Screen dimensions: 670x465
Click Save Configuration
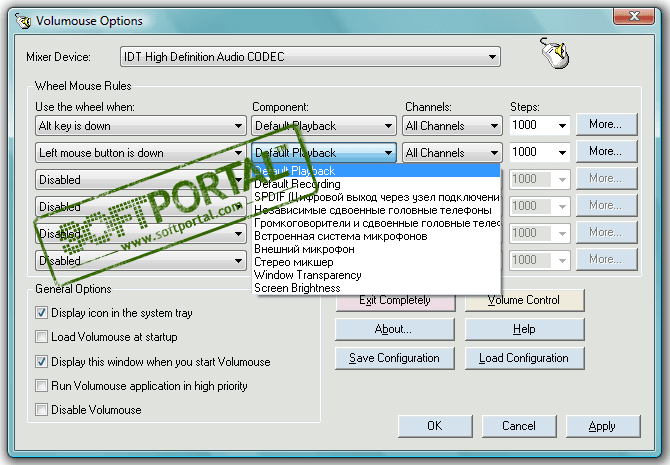pyautogui.click(x=395, y=358)
